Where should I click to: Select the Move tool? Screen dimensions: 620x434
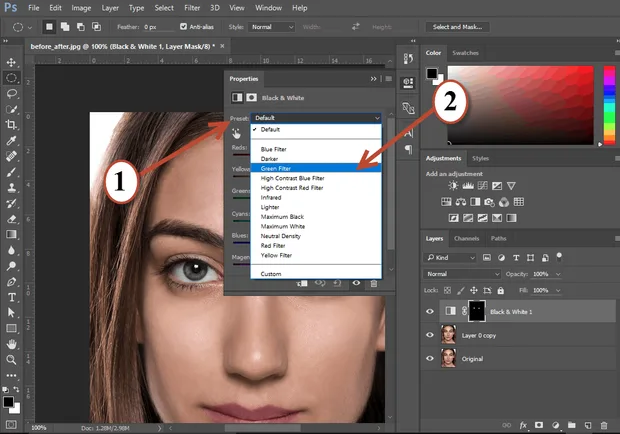(11, 62)
